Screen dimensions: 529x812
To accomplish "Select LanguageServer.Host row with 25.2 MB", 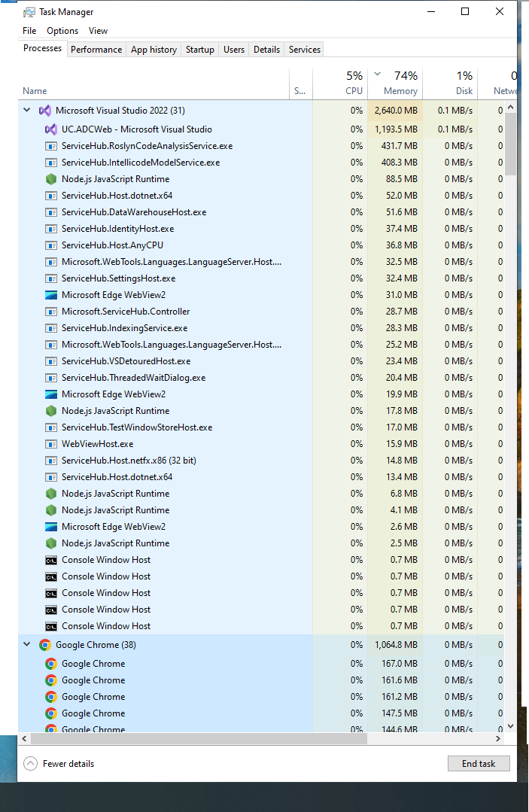I will point(261,345).
